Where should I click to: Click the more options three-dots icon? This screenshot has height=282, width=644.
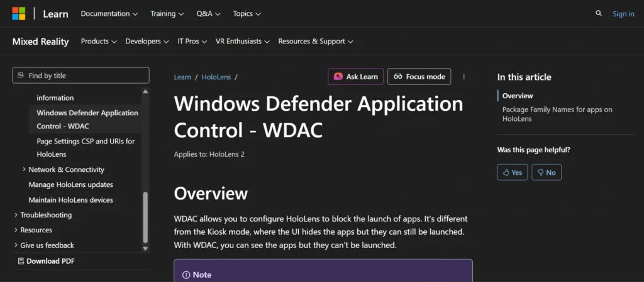[x=464, y=76]
